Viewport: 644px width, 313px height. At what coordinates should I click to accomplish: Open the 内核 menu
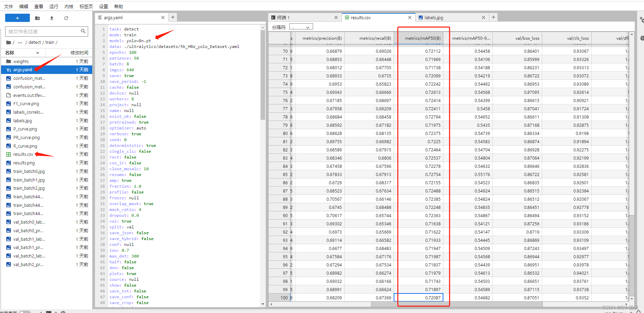[x=69, y=7]
